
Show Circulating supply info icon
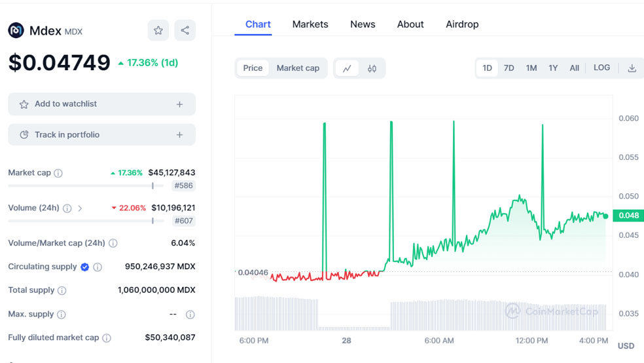point(98,267)
